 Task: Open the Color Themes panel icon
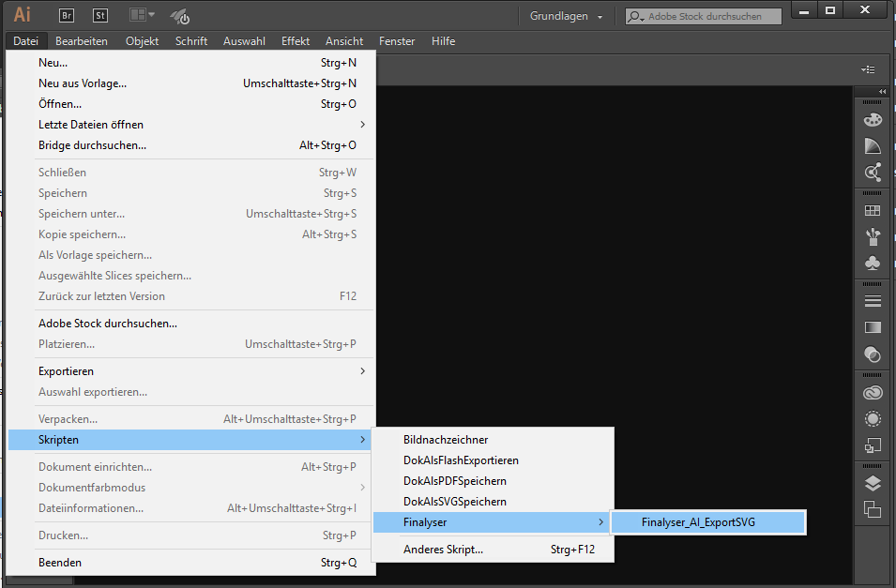pos(873,172)
